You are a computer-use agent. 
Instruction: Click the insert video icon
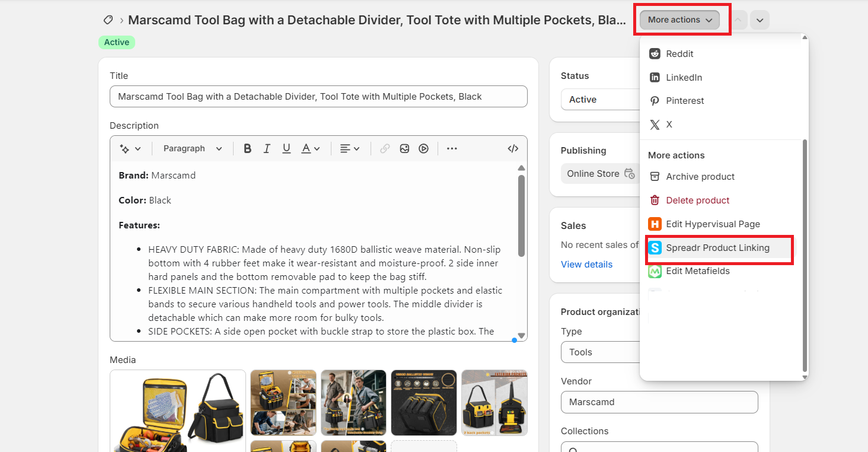point(423,149)
